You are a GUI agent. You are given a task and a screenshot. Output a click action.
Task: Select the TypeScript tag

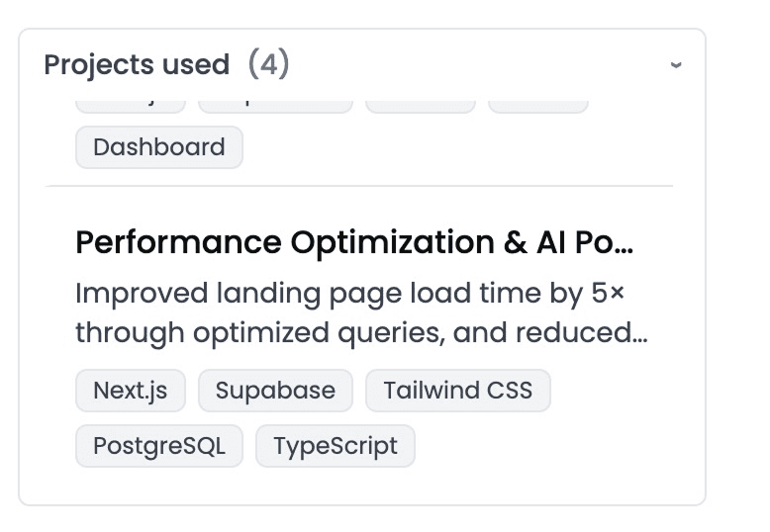(336, 446)
